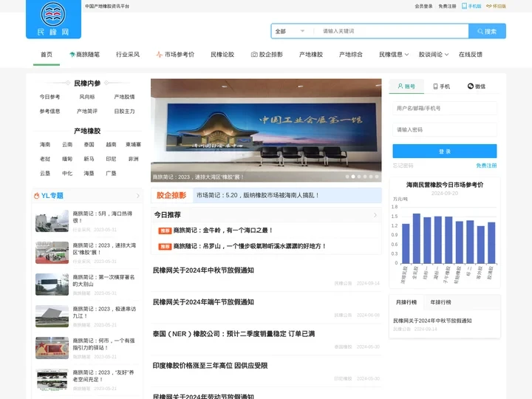Open thumbnail for 2023,极速串访九江

click(x=52, y=316)
